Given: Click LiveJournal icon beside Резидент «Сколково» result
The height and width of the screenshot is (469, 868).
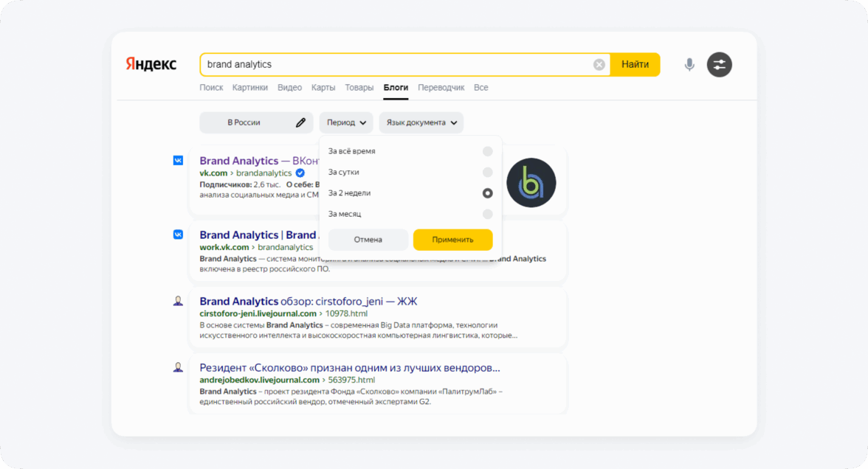Looking at the screenshot, I should click(x=179, y=367).
